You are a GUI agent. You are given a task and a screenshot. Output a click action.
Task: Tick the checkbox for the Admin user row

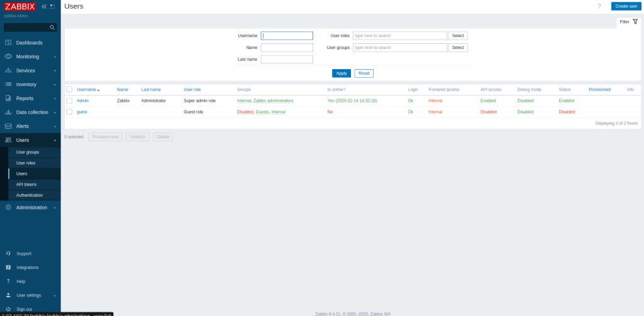tap(69, 101)
